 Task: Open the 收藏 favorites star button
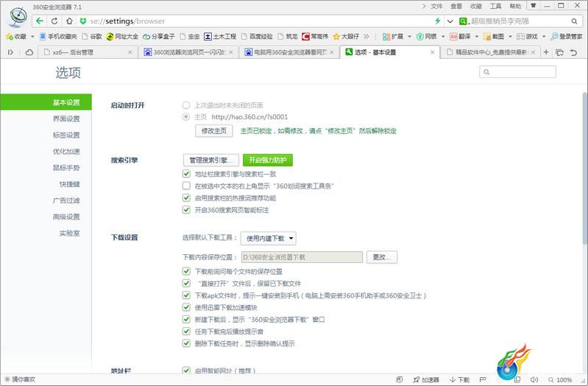click(x=16, y=36)
